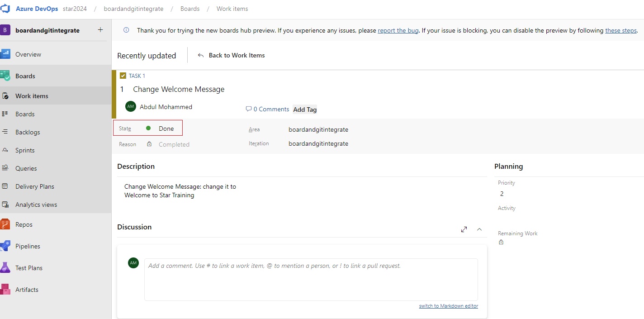
Task: Click the Task type checkbox icon
Action: tap(123, 76)
